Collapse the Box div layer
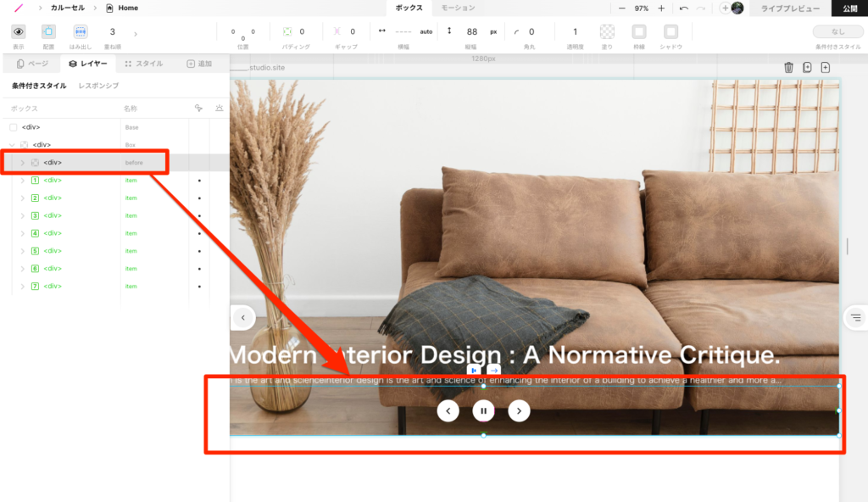The width and height of the screenshot is (868, 502). click(12, 145)
